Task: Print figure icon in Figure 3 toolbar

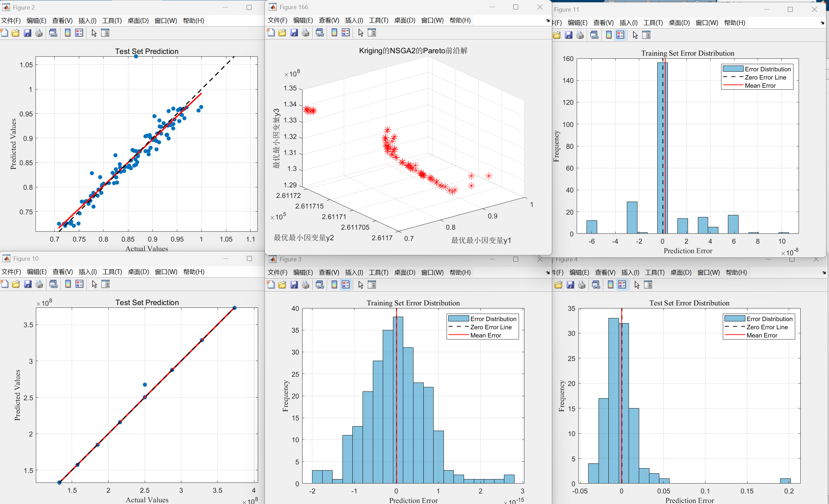Action: click(x=306, y=285)
